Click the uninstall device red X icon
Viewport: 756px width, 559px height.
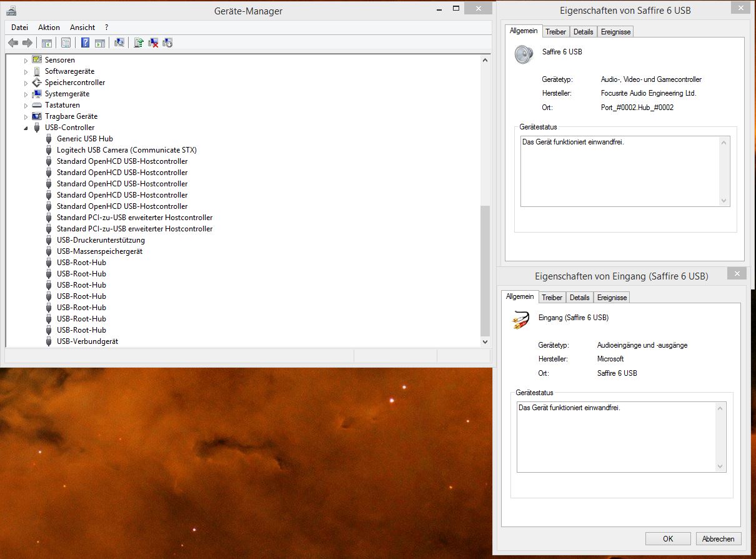tap(153, 43)
